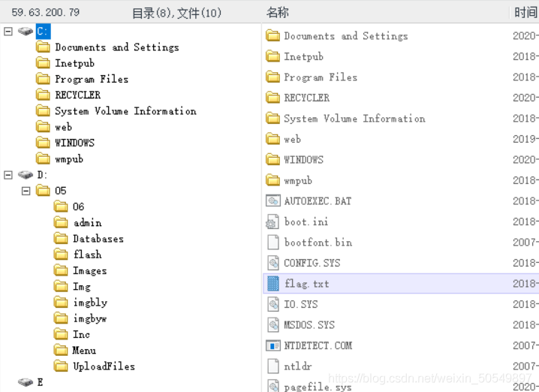The width and height of the screenshot is (539, 392).
Task: Collapse the 05 folder node
Action: tap(26, 191)
